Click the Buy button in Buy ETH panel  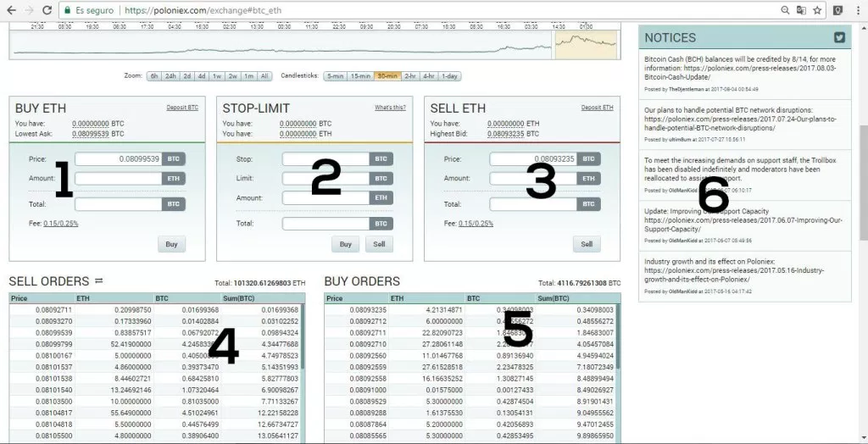coord(171,244)
